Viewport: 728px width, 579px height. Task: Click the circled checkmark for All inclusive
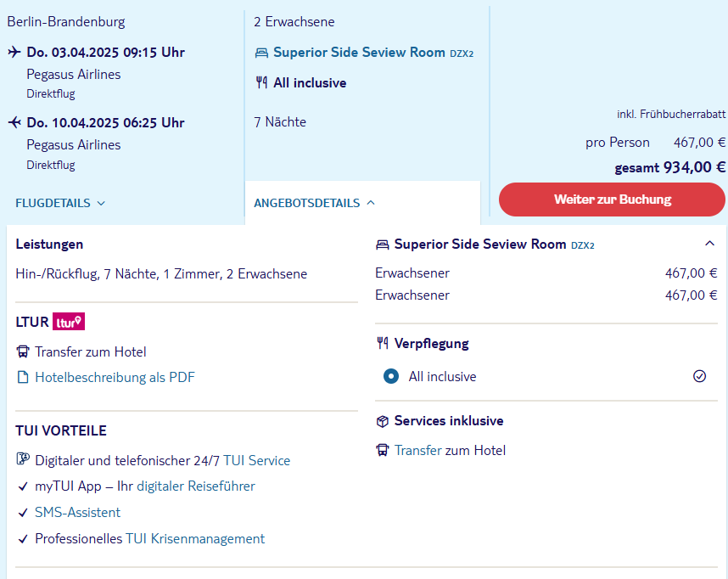click(700, 376)
